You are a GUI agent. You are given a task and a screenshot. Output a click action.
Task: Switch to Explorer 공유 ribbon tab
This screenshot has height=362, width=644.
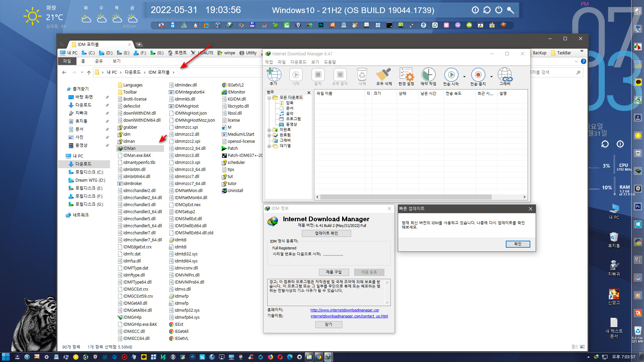pos(99,61)
